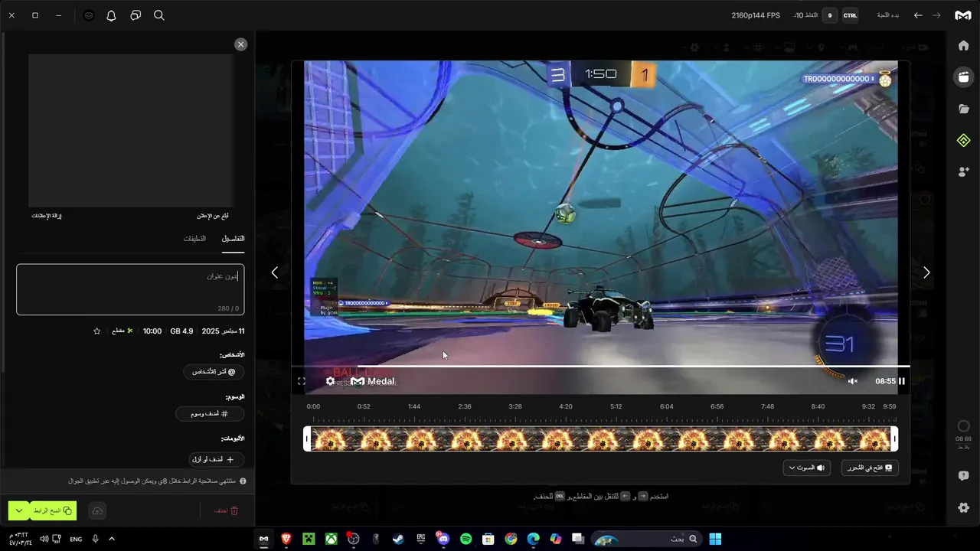
Task: Click the add hashtags button
Action: click(210, 413)
